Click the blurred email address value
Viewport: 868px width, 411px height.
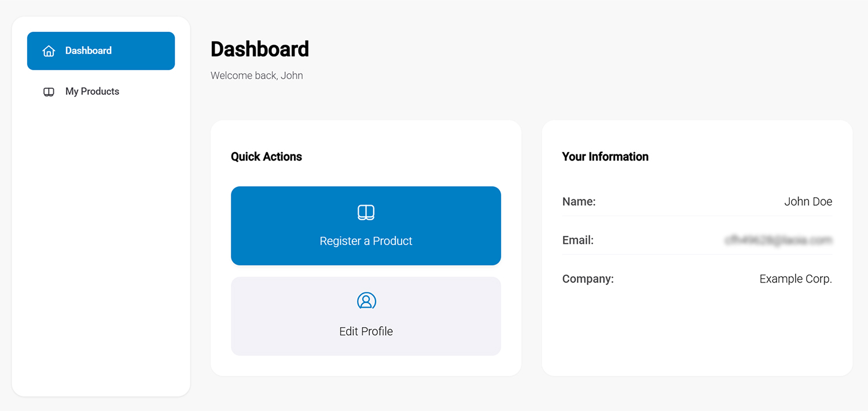coord(778,240)
